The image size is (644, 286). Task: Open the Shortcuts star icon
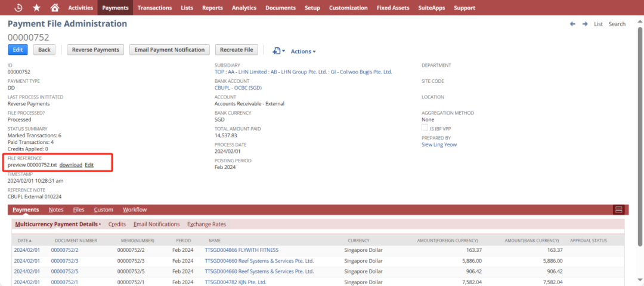coord(36,7)
